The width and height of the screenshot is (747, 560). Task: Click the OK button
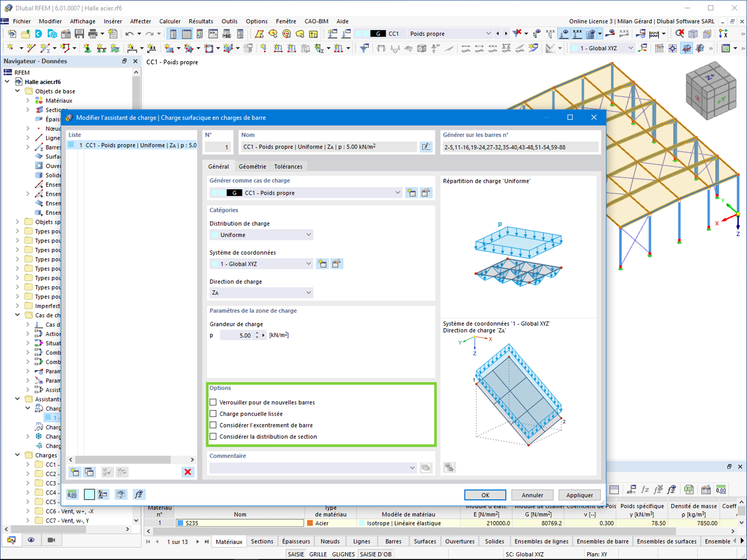(485, 495)
